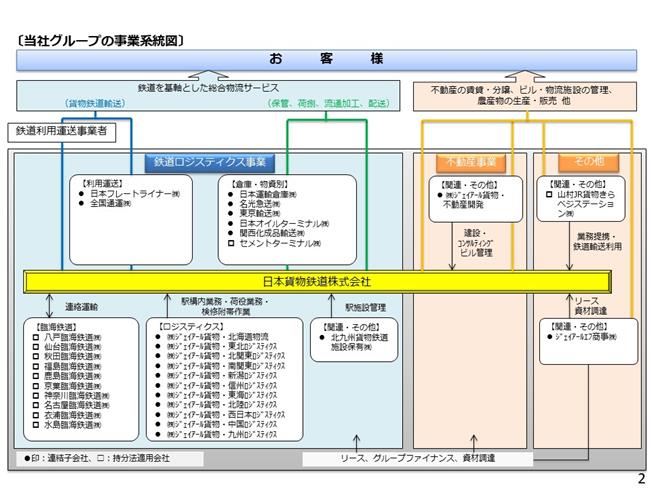Screen dimensions: 651x488
Task: Select 名光急送㈱ entry
Action: click(x=254, y=204)
